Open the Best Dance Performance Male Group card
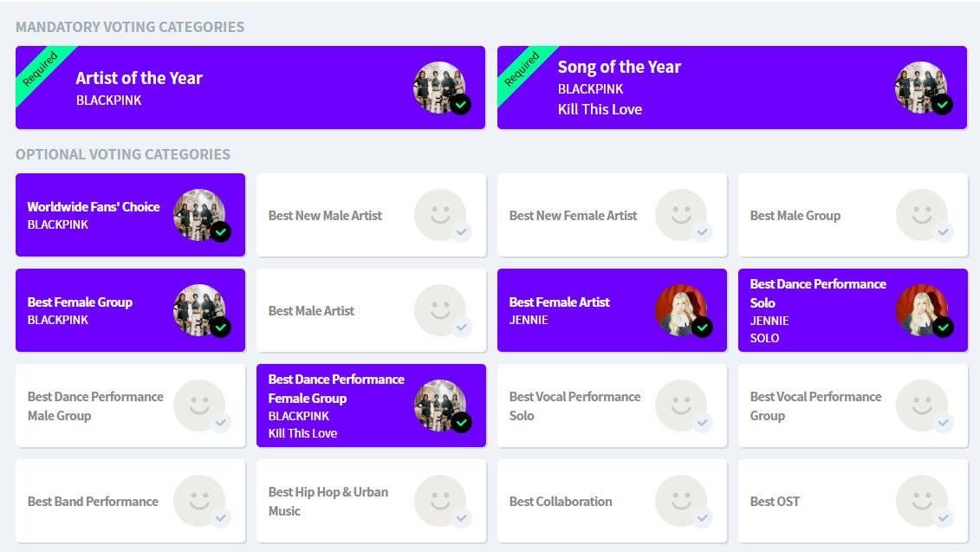The image size is (980, 552). click(131, 406)
